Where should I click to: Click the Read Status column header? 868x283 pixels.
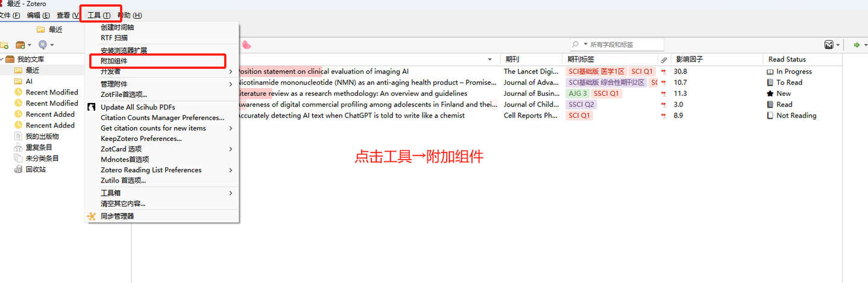pos(803,60)
